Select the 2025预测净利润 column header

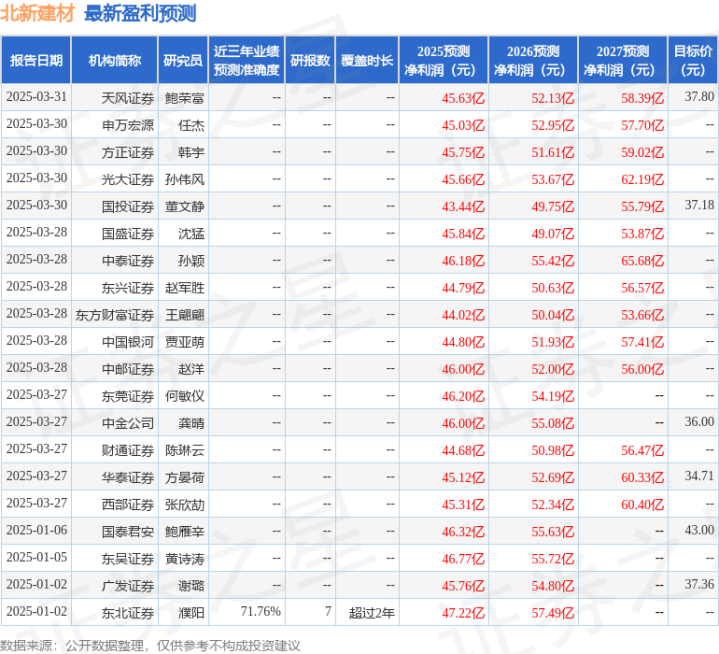point(443,60)
